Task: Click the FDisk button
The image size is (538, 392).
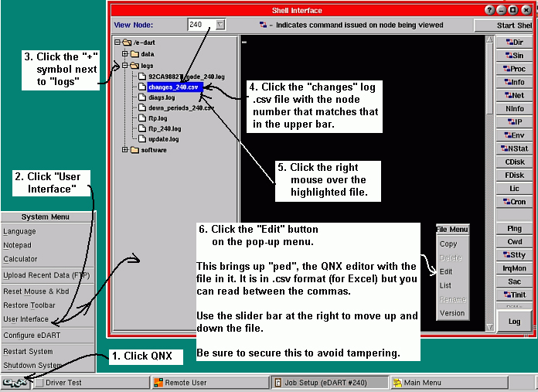Action: pos(514,176)
